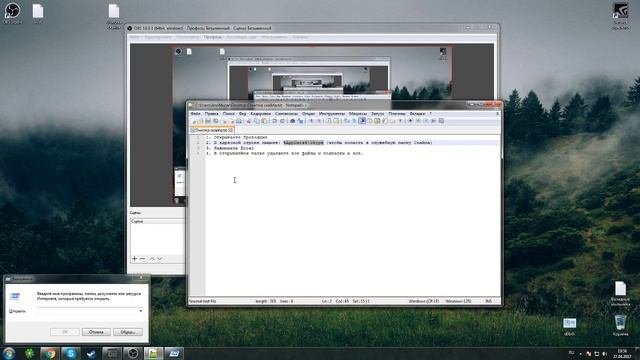This screenshot has width=640, height=360.
Task: Click the Run dialog taskbar icon
Action: pos(174,353)
